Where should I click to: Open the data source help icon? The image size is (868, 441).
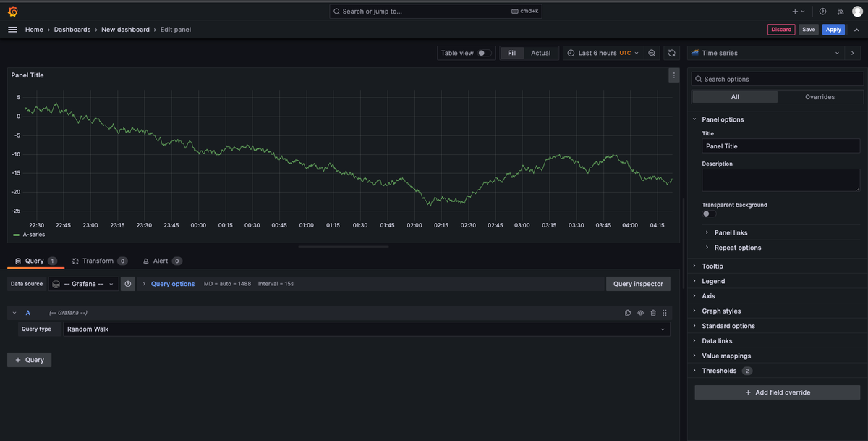128,284
